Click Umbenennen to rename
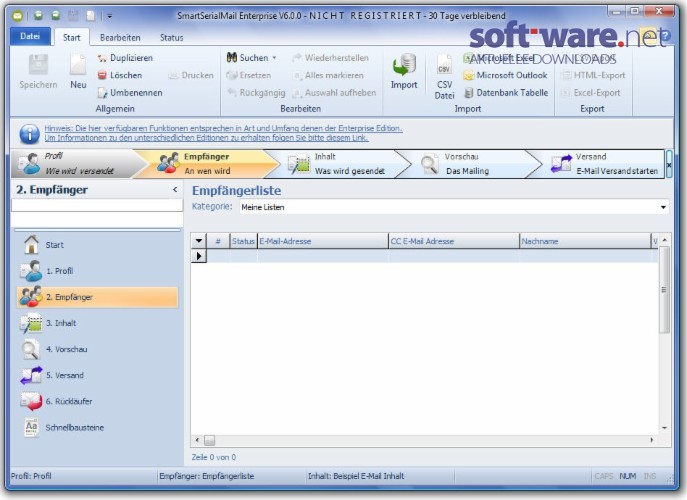This screenshot has width=687, height=500. point(130,93)
